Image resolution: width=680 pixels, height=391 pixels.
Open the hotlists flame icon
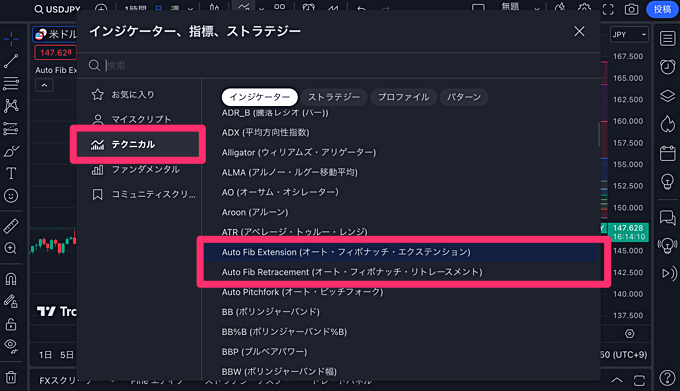(x=667, y=124)
